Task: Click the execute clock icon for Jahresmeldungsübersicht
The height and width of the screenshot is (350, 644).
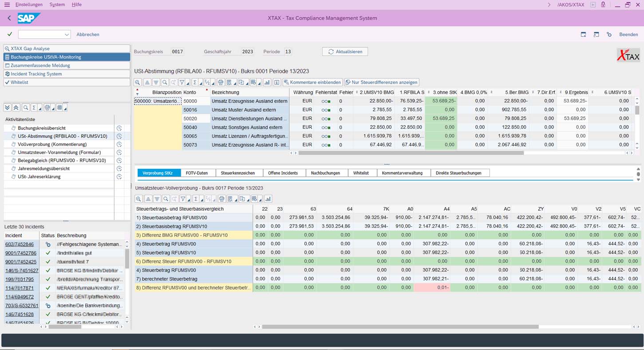Action: click(119, 169)
